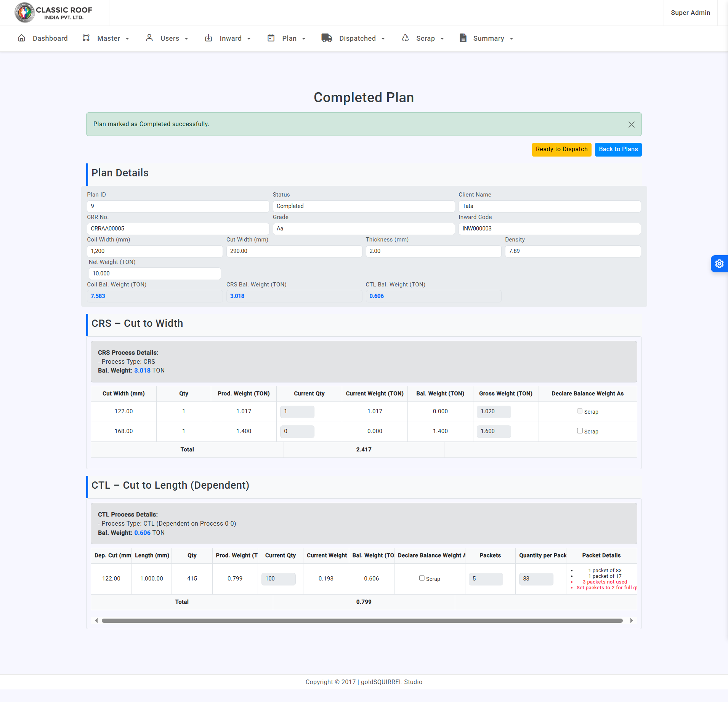Check Scrap for 168.00 CRS row
728x702 pixels.
(x=580, y=431)
